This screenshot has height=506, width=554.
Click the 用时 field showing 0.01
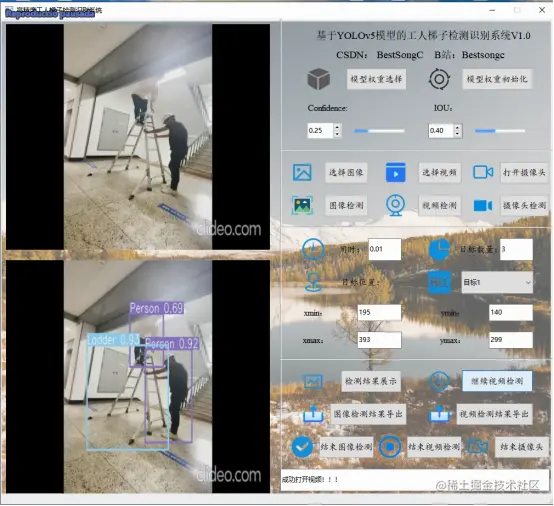point(384,249)
